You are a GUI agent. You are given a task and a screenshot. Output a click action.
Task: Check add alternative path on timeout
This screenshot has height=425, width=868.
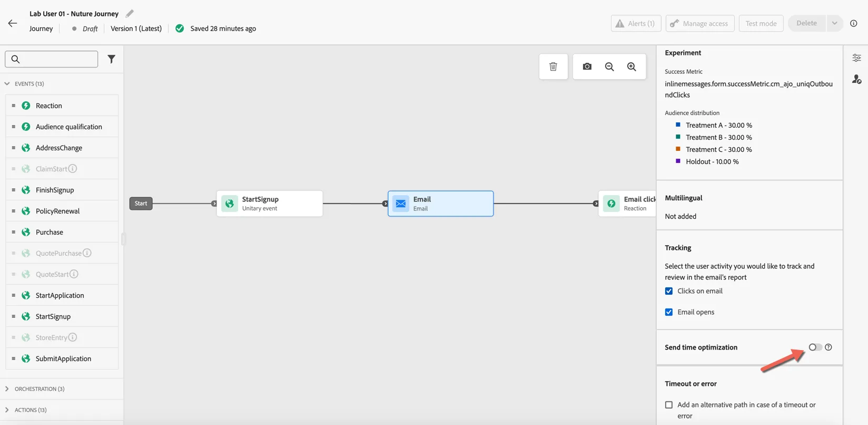(669, 405)
